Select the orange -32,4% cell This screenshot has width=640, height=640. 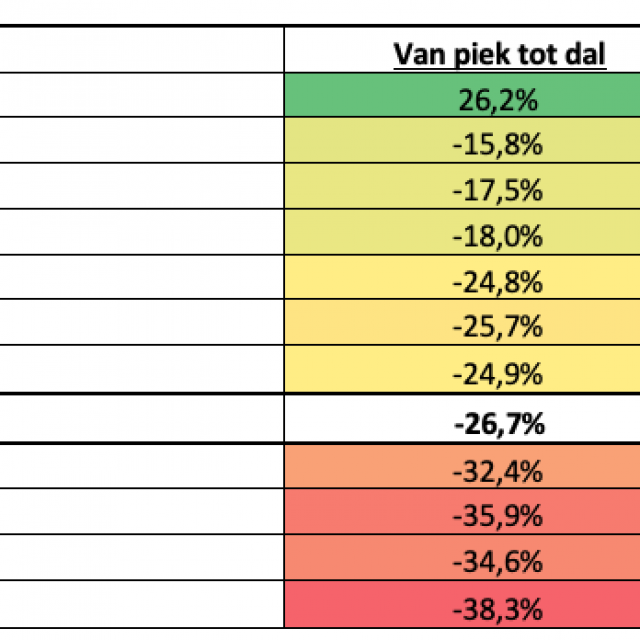[496, 469]
